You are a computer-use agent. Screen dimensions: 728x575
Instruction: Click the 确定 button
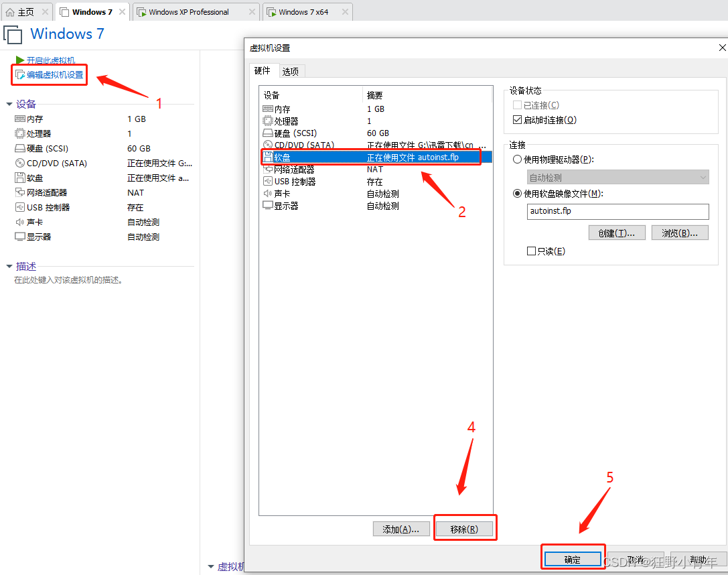coord(573,560)
